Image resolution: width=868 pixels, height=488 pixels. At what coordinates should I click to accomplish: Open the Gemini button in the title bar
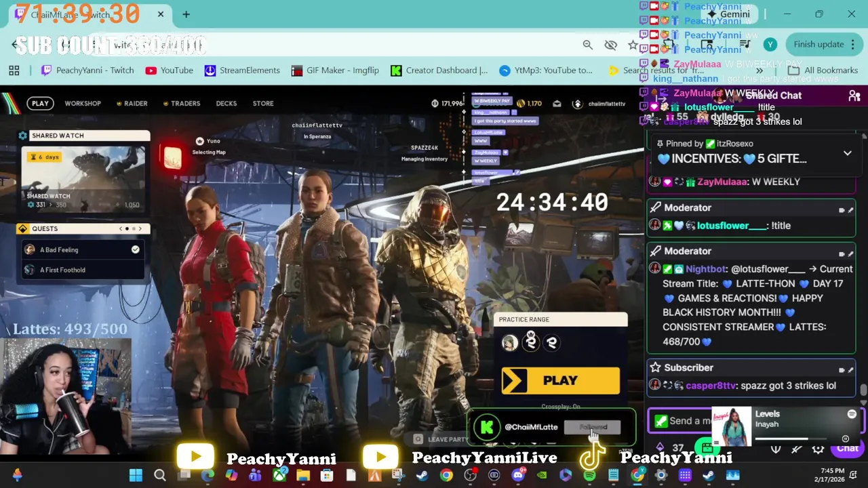[x=729, y=14]
